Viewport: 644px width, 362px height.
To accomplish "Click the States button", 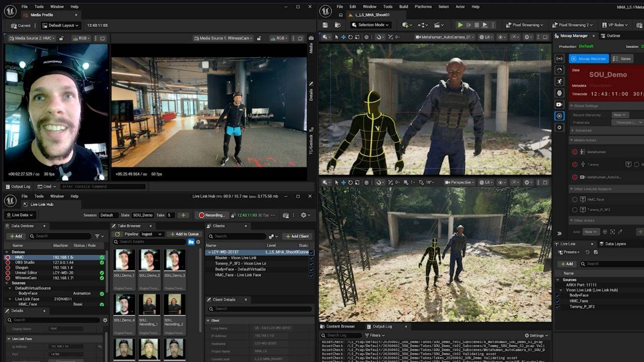I will point(622,59).
